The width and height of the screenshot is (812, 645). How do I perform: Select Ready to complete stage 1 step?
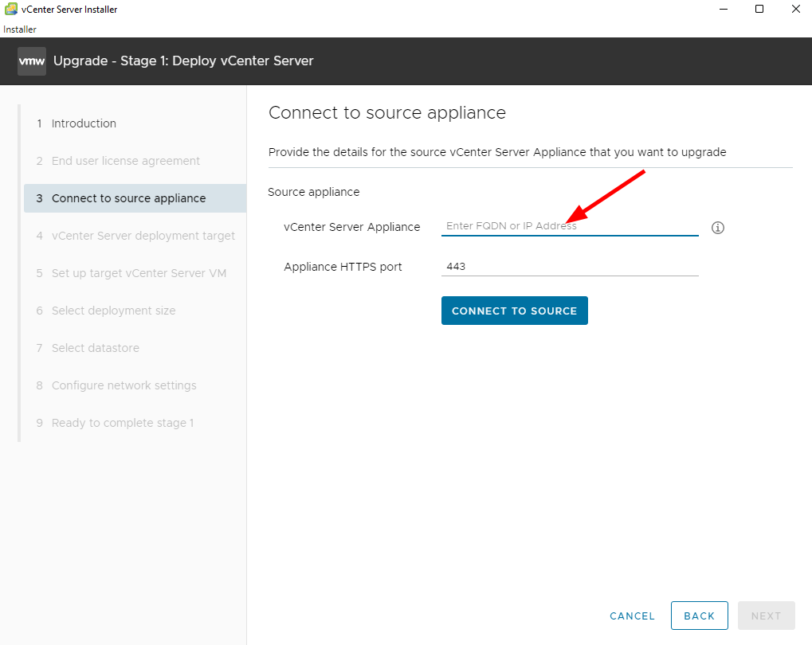(x=135, y=423)
